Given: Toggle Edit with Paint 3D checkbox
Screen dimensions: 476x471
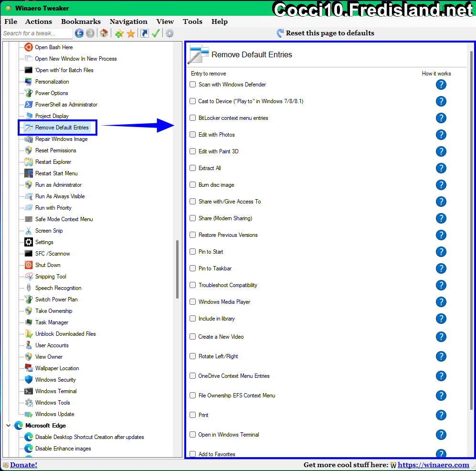Looking at the screenshot, I should (192, 151).
